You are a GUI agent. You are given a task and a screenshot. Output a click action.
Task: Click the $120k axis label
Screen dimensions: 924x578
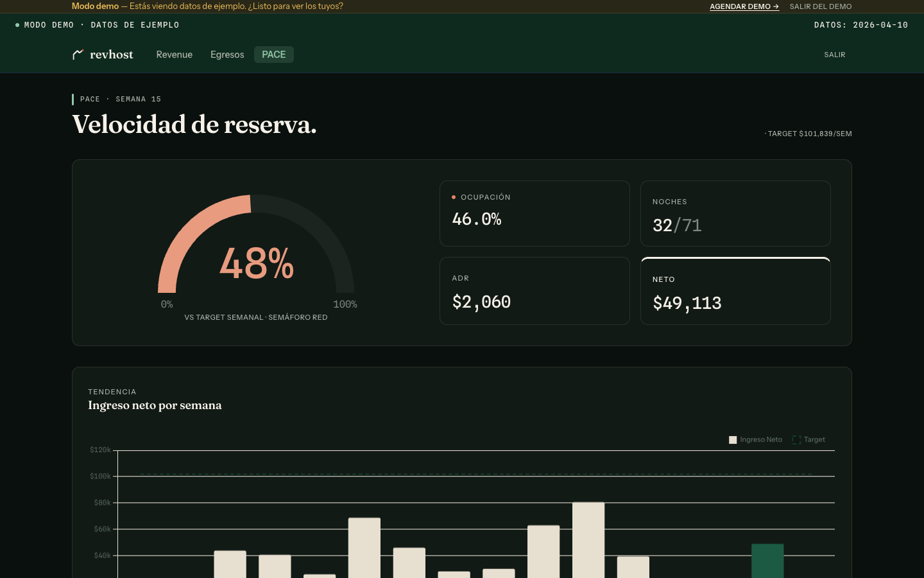(x=101, y=450)
